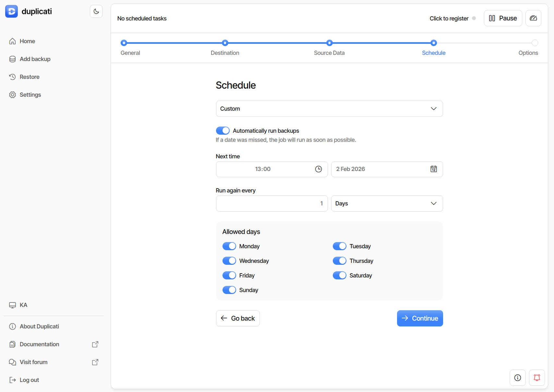The image size is (554, 392).
Task: Select Restore in the sidebar
Action: tap(29, 77)
